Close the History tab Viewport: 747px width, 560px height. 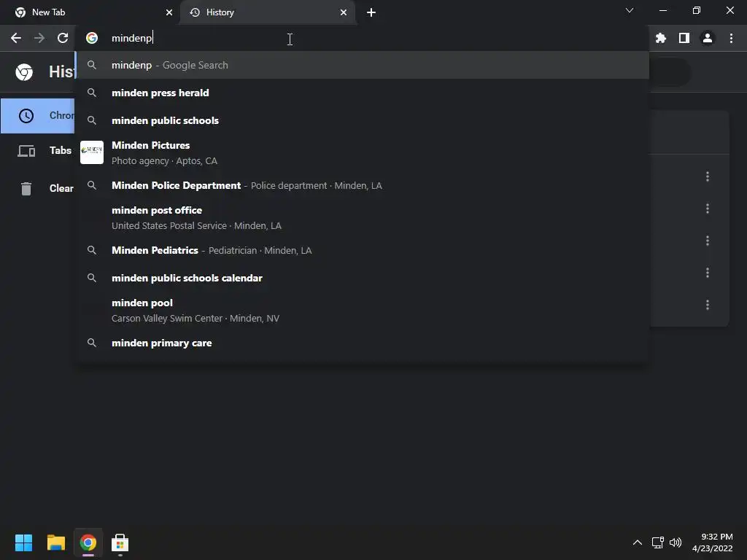(x=344, y=12)
